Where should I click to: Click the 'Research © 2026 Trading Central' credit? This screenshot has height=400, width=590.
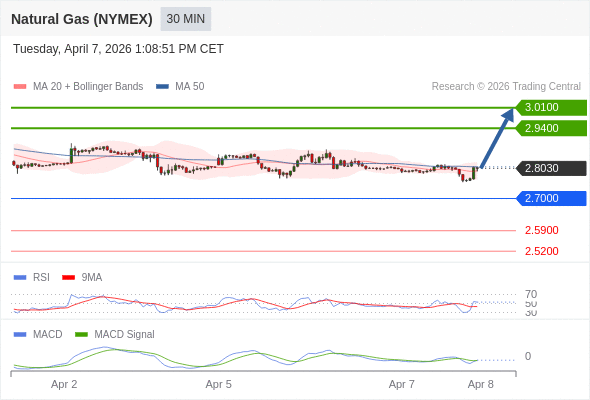(506, 87)
